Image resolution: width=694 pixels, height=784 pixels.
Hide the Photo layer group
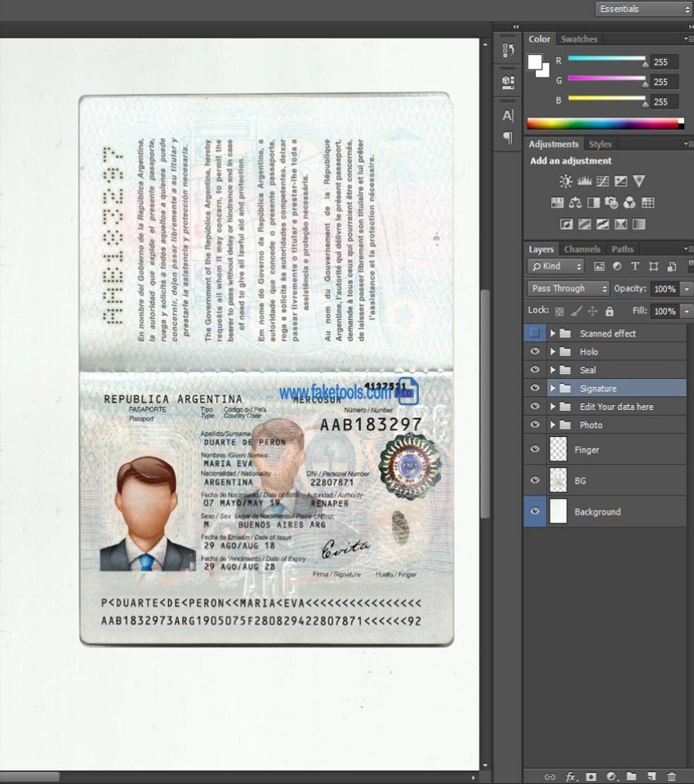[535, 425]
